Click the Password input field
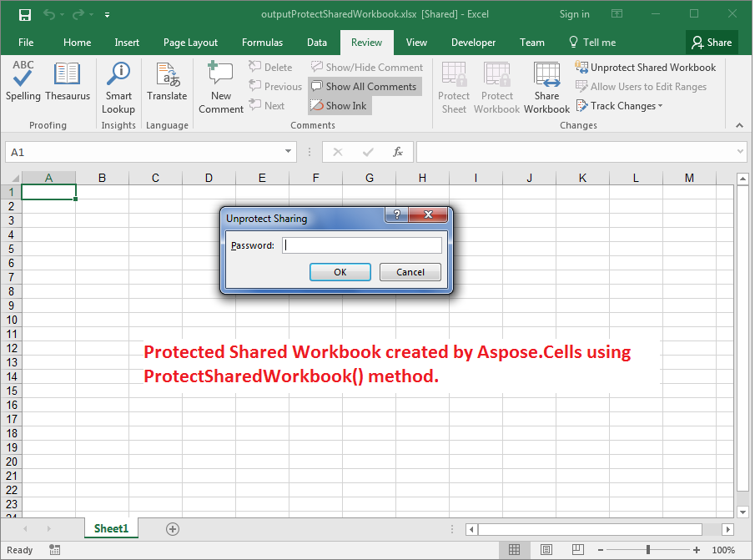Image resolution: width=755 pixels, height=560 pixels. [362, 245]
